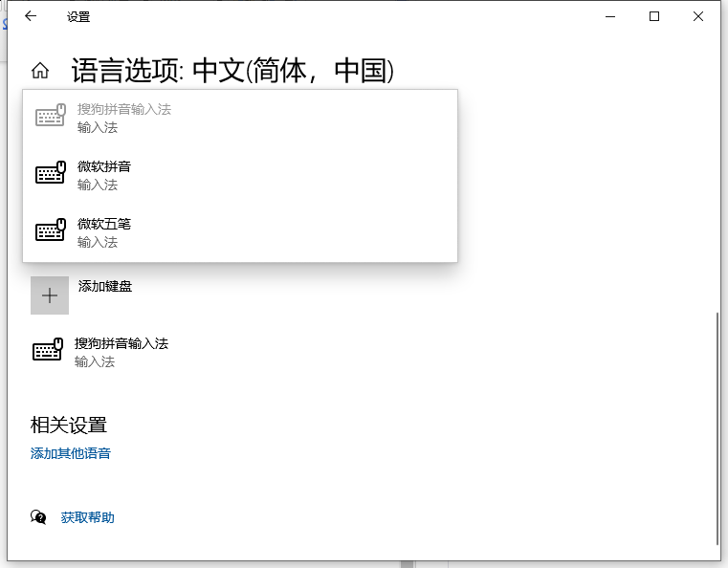Close the Settings window
Image resolution: width=728 pixels, height=568 pixels.
pyautogui.click(x=698, y=16)
